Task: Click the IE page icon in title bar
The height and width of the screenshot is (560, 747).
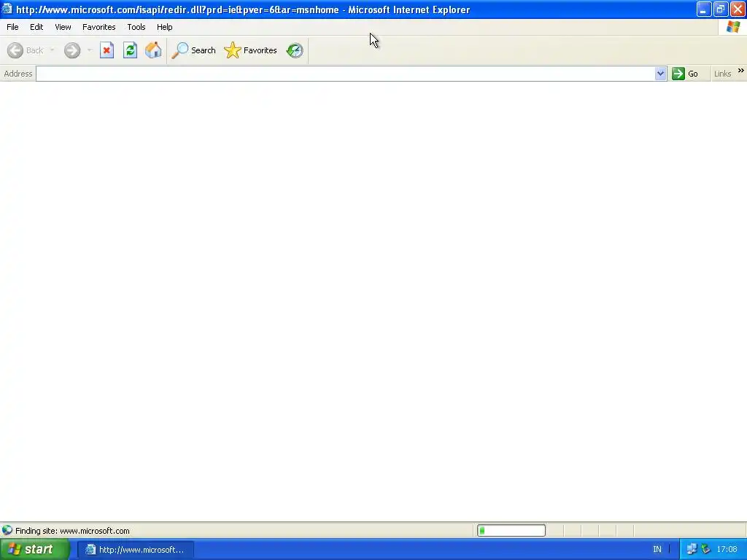Action: pyautogui.click(x=7, y=9)
